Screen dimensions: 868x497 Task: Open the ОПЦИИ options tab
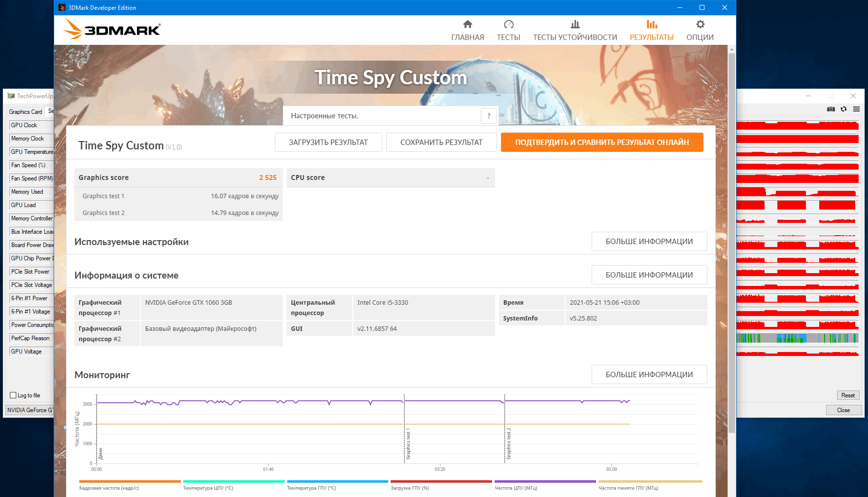[700, 31]
